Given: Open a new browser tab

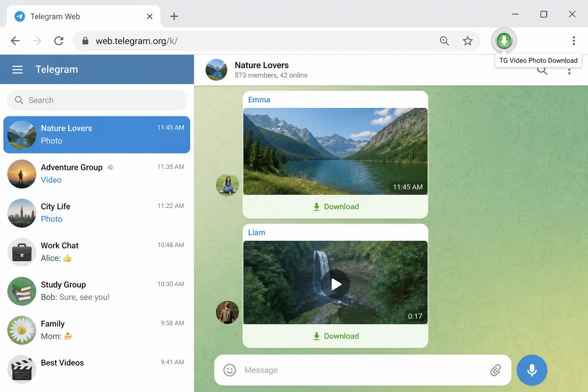Looking at the screenshot, I should pos(174,16).
